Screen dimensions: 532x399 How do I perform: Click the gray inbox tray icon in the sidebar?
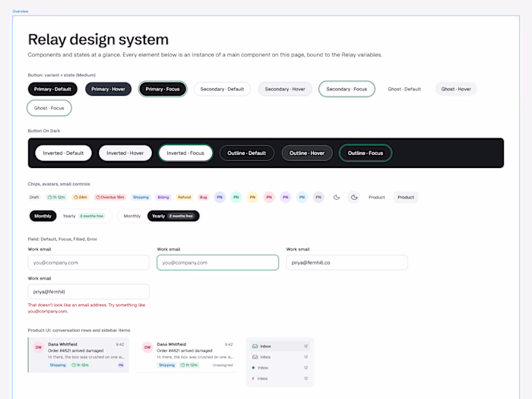(255, 357)
